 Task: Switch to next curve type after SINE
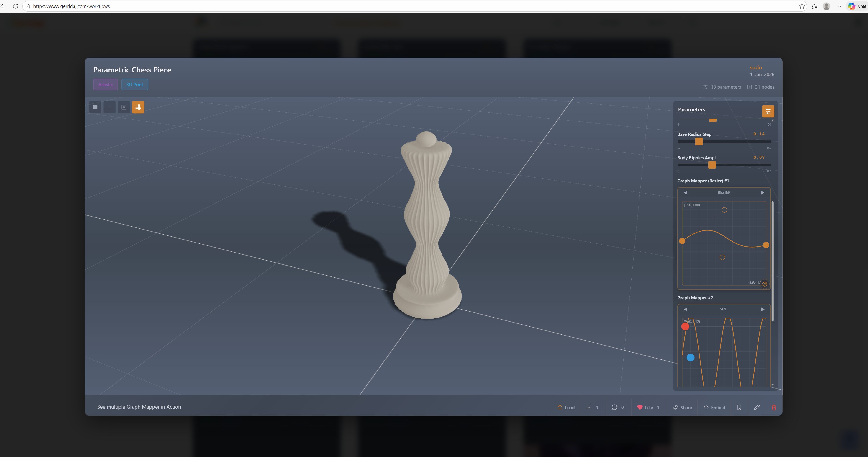click(763, 309)
